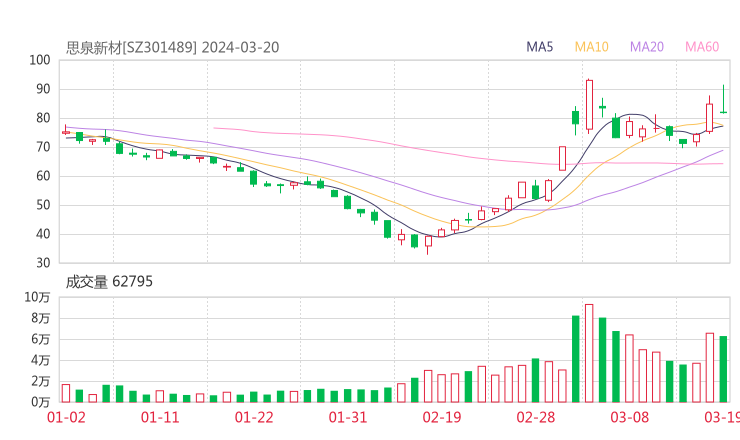
Task: Click the tallest red candlestick peaking above 90
Action: (x=589, y=105)
